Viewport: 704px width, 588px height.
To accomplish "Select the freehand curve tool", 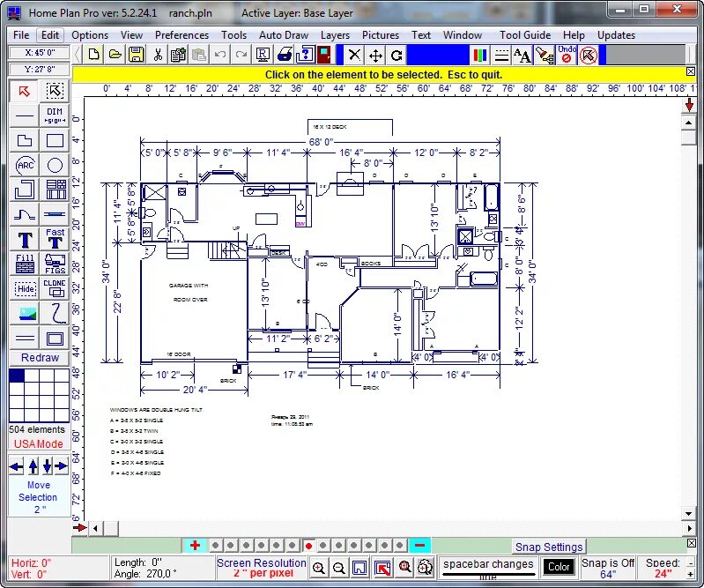I will pos(55,314).
